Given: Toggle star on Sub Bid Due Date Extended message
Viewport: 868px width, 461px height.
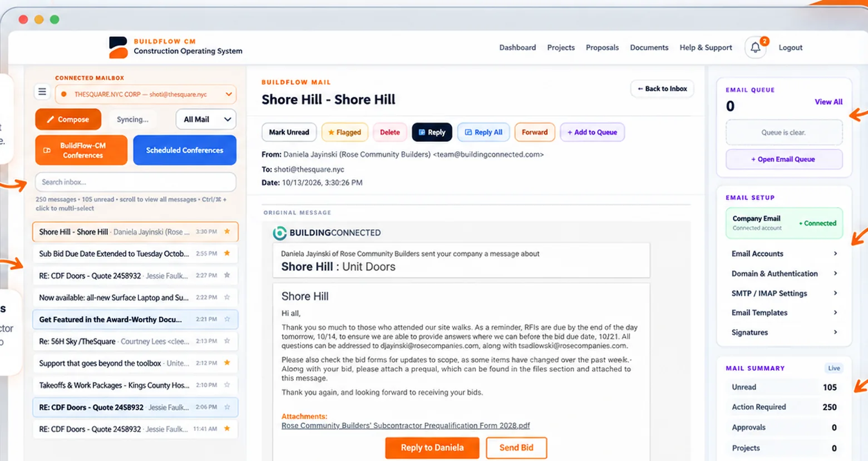Looking at the screenshot, I should [x=227, y=253].
